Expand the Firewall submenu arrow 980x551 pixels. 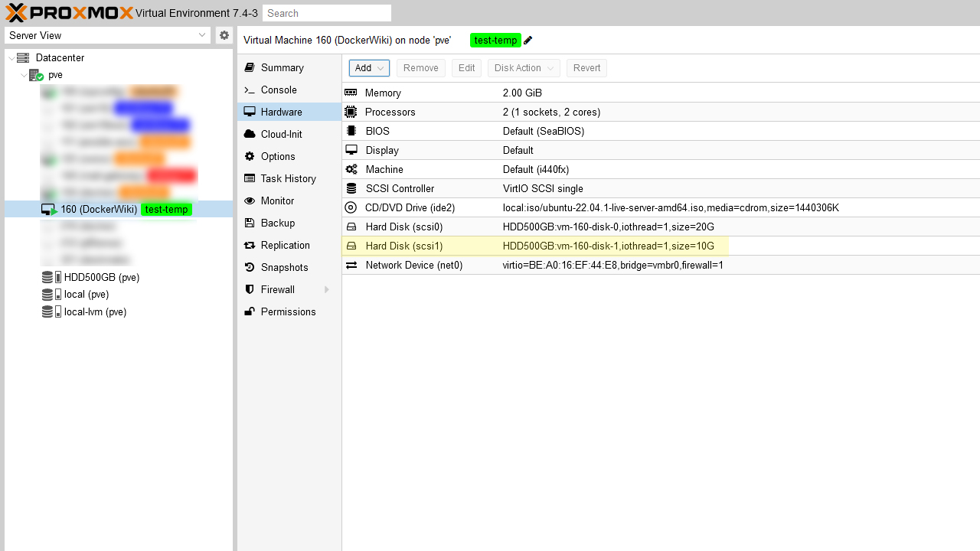tap(327, 290)
